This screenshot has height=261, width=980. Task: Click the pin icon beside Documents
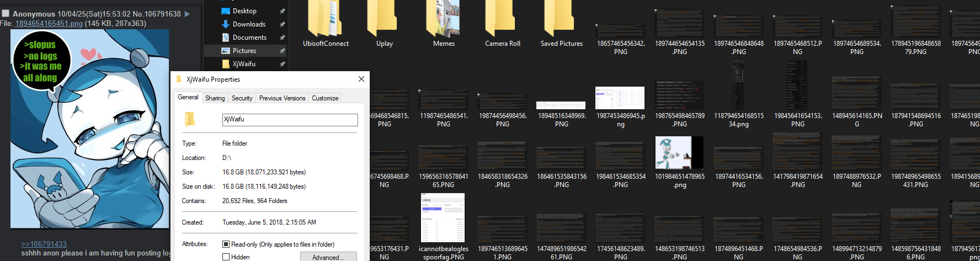pyautogui.click(x=282, y=38)
